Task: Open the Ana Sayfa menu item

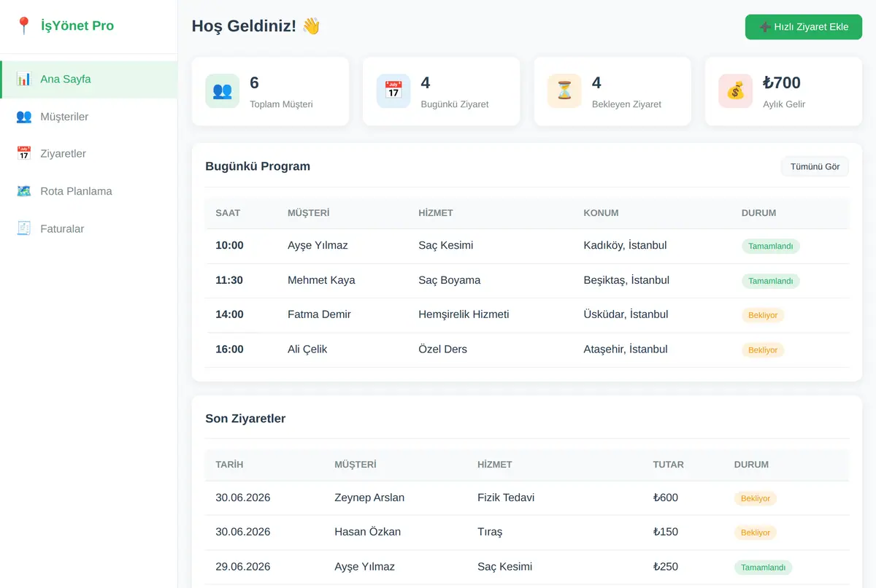Action: [x=89, y=80]
